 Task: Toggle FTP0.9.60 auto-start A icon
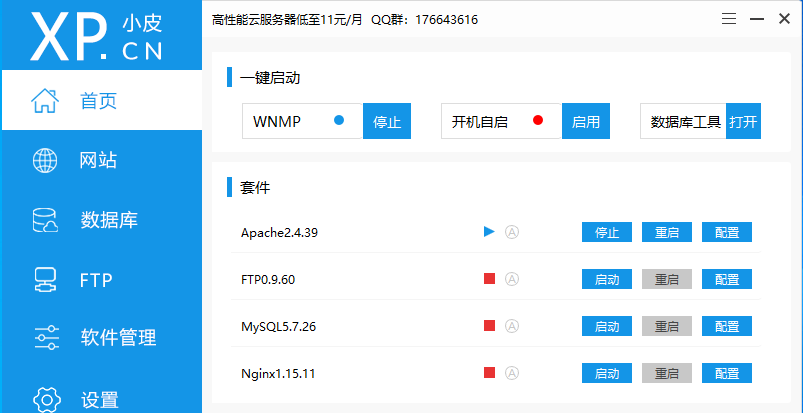pyautogui.click(x=512, y=279)
